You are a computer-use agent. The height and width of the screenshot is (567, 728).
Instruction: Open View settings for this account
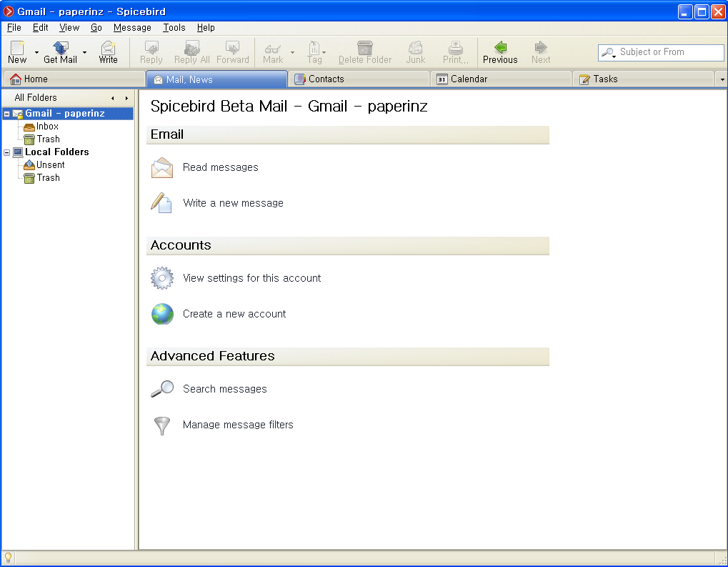click(x=251, y=278)
